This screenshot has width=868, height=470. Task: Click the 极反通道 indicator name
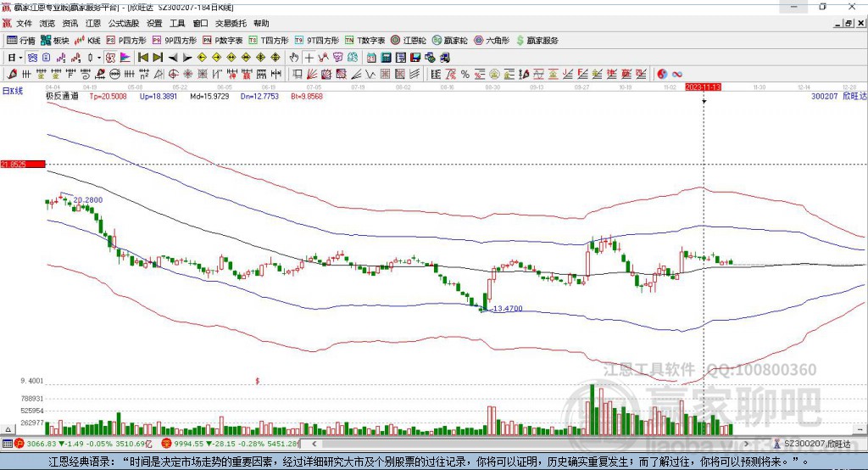coord(62,97)
